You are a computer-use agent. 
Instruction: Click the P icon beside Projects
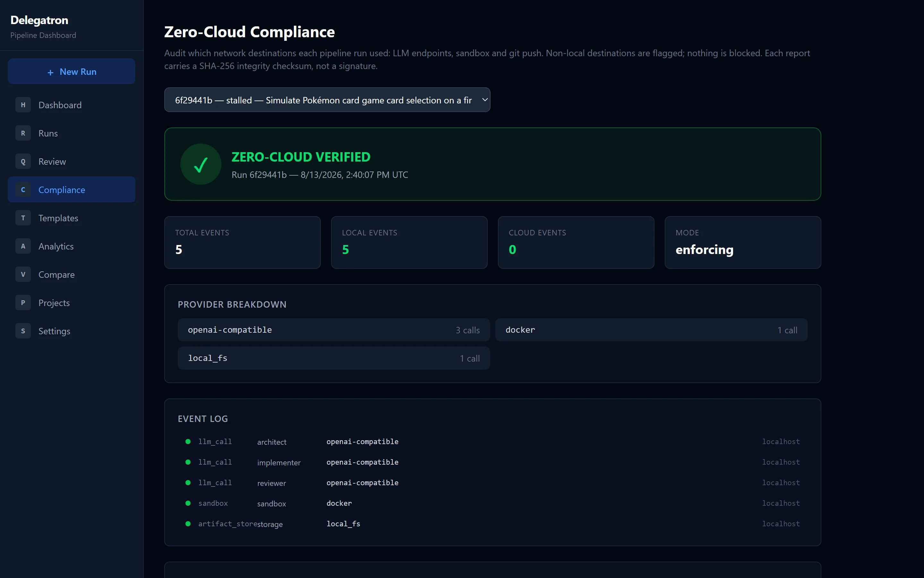coord(23,303)
